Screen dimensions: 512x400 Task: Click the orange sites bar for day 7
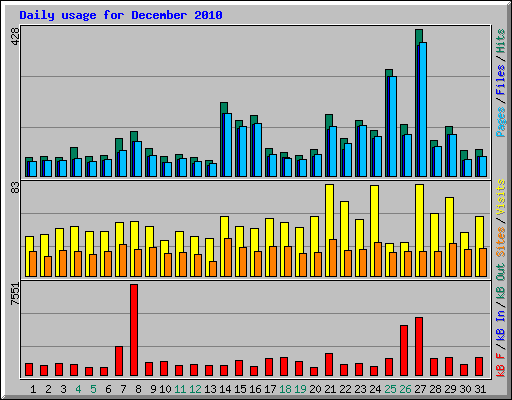tap(123, 260)
